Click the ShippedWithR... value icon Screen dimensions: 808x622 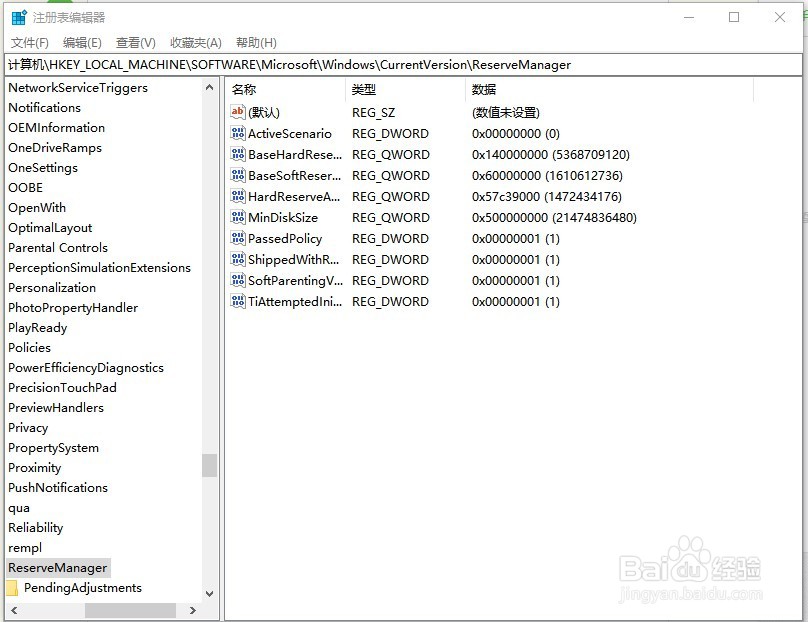click(x=238, y=259)
